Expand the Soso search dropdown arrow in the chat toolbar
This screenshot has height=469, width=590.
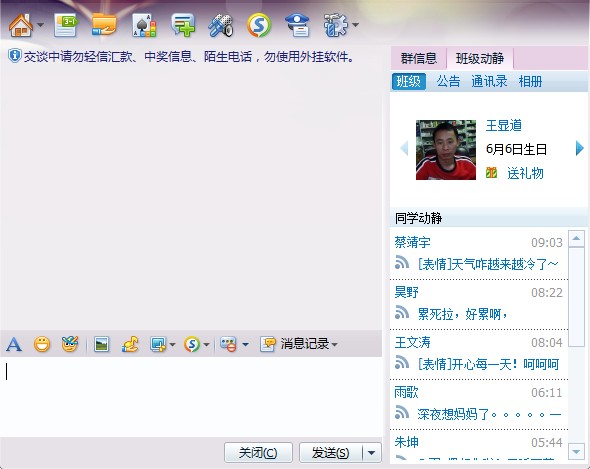(x=206, y=344)
